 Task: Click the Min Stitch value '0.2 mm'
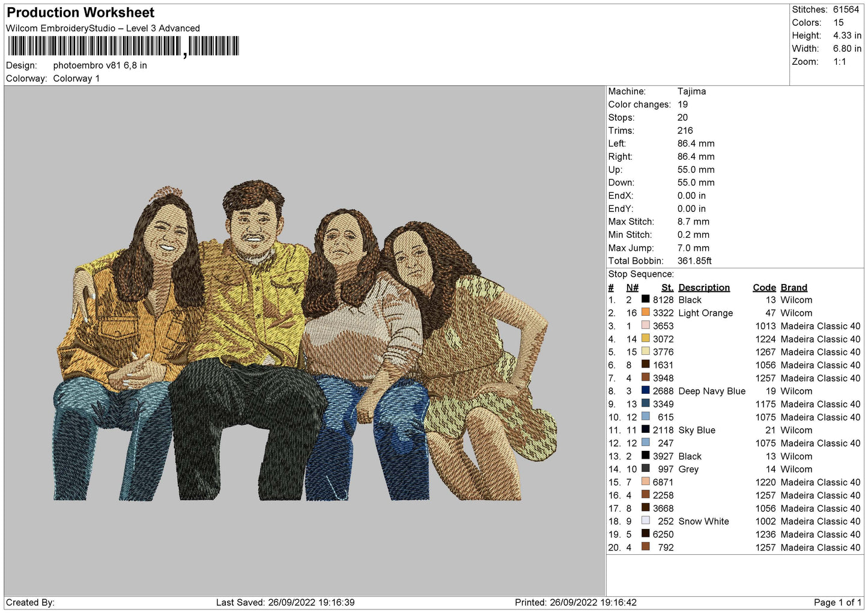point(693,235)
